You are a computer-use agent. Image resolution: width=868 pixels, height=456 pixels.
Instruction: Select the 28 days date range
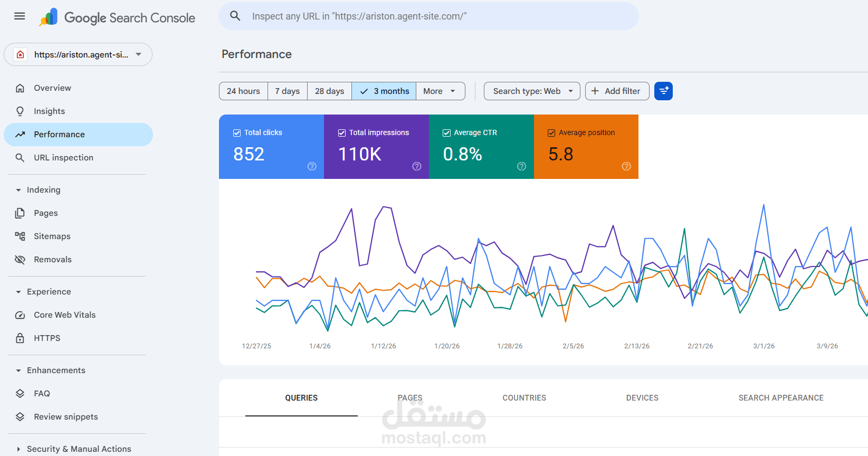click(x=330, y=91)
